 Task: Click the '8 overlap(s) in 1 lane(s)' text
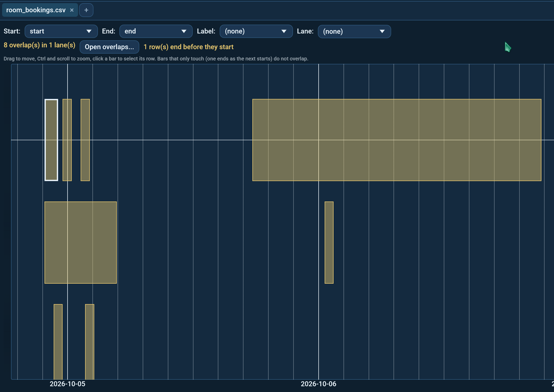click(x=40, y=45)
